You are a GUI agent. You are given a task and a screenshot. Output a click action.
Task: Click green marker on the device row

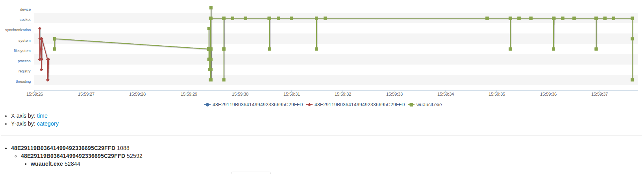pos(211,8)
